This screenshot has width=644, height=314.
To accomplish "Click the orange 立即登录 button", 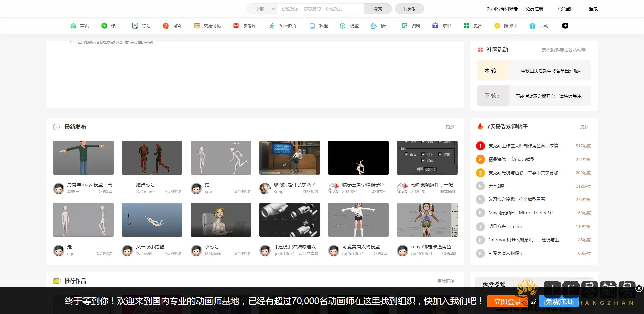I will (507, 302).
